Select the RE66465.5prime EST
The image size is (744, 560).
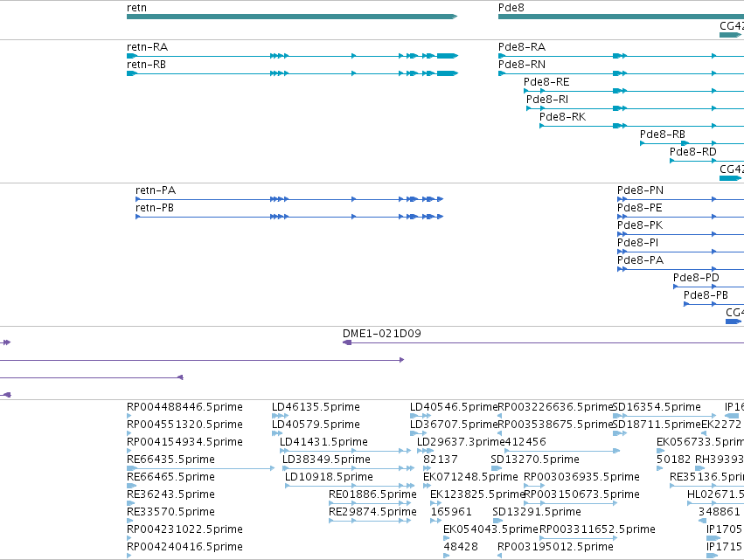click(131, 486)
